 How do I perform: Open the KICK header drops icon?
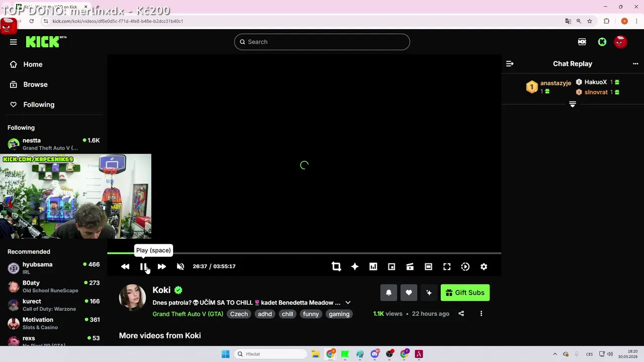point(582,42)
